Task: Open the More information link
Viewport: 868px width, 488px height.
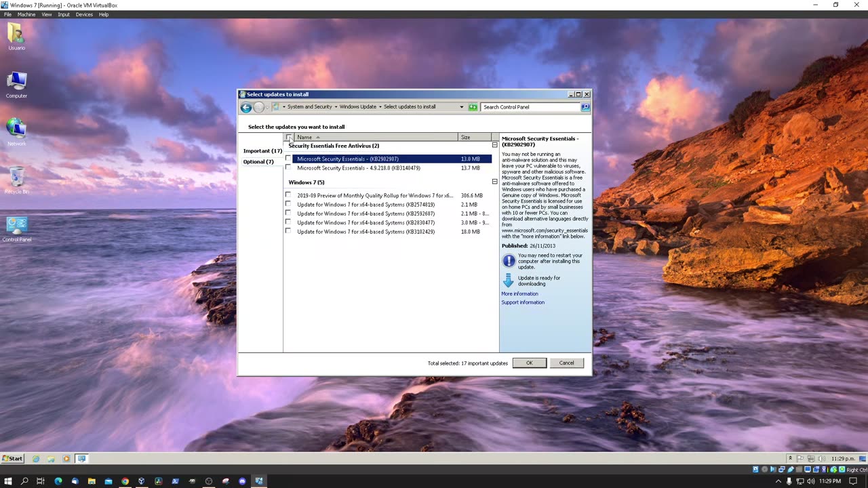Action: point(519,293)
